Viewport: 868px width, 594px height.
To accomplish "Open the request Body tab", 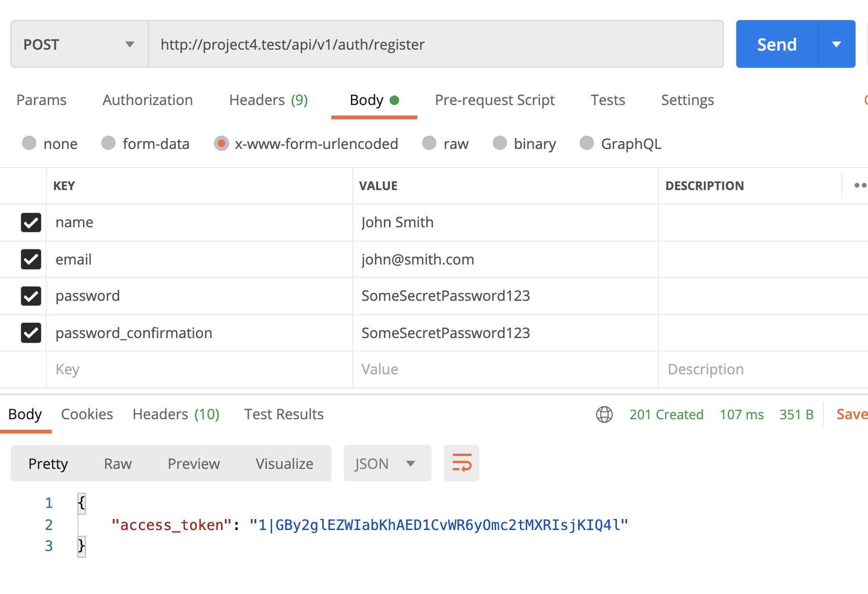I will coord(374,100).
